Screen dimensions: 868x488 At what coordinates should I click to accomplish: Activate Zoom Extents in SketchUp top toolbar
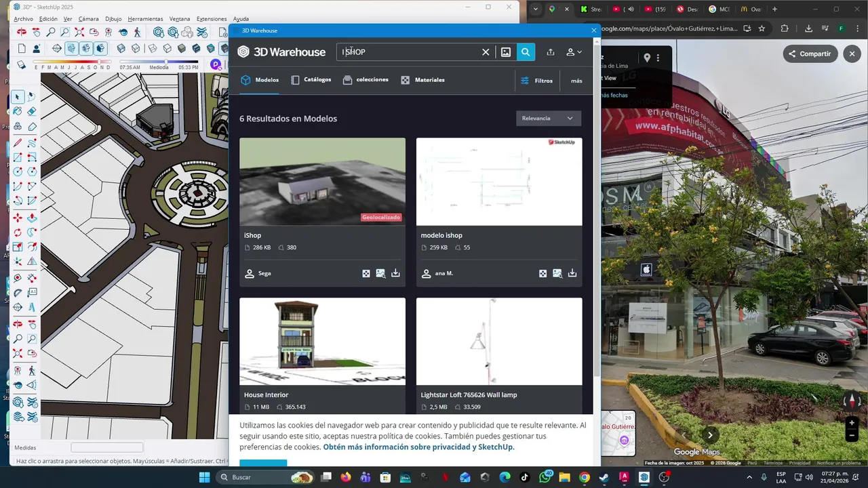click(x=79, y=32)
